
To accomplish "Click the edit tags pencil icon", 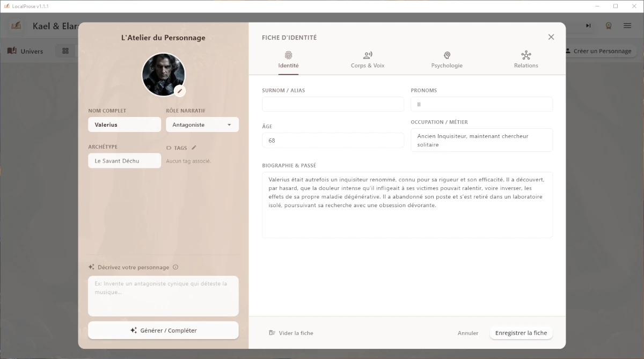I will click(x=194, y=148).
